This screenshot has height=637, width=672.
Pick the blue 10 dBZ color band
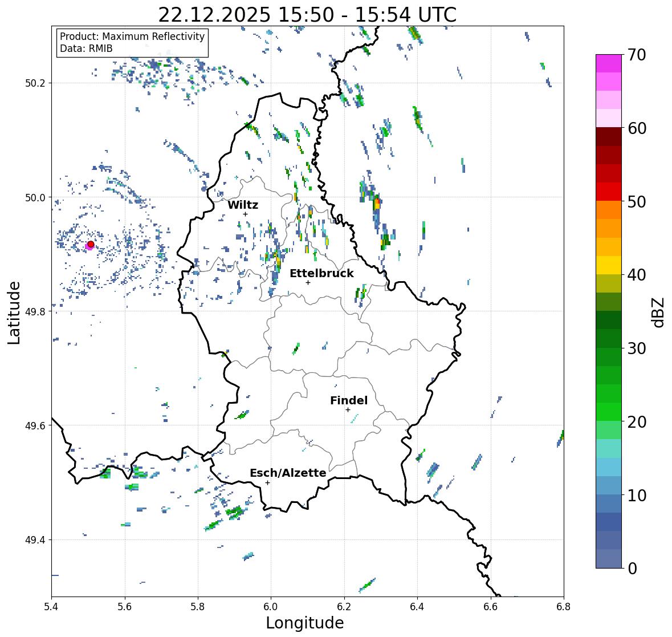(609, 485)
